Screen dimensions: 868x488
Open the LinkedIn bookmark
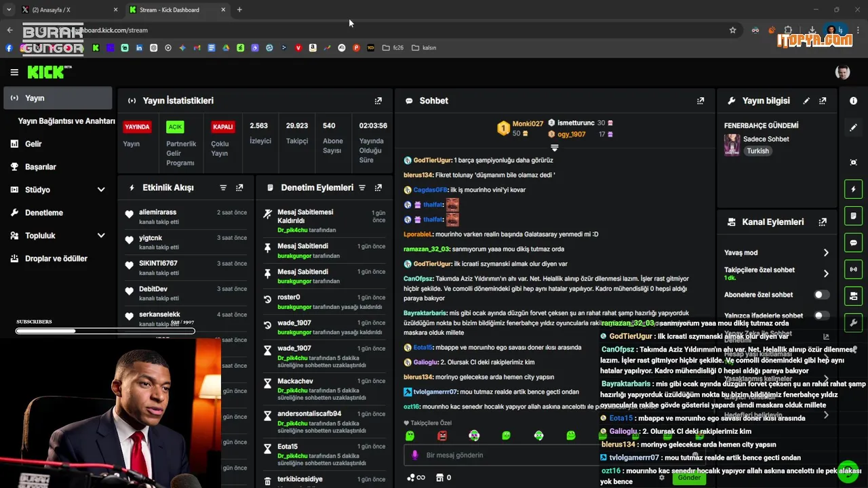coord(139,48)
